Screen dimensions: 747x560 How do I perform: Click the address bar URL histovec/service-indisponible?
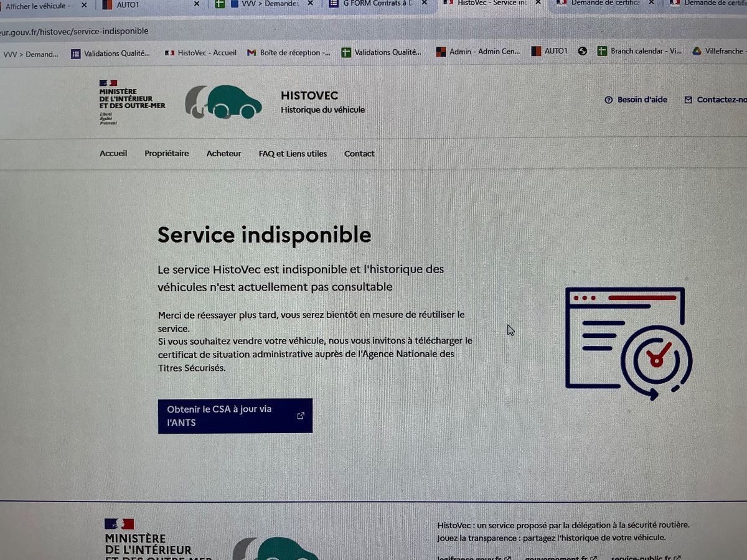(74, 31)
